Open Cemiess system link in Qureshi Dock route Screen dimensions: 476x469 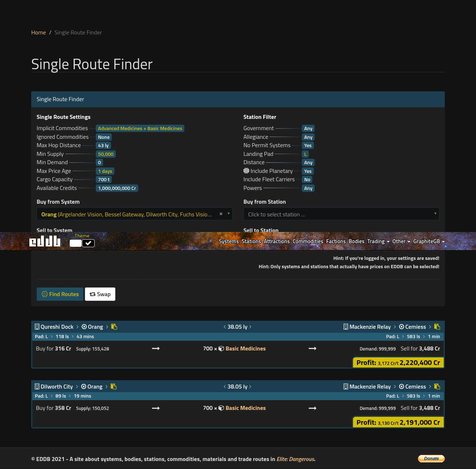415,327
